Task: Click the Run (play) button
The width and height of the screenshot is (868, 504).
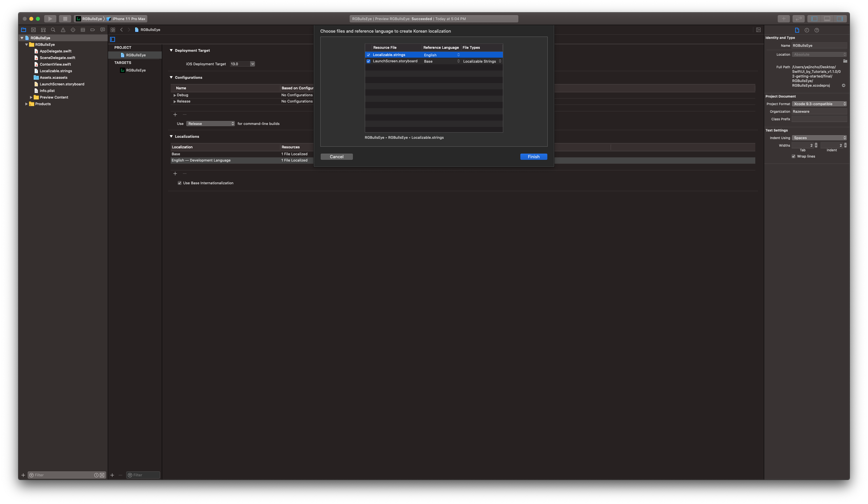Action: pos(50,18)
